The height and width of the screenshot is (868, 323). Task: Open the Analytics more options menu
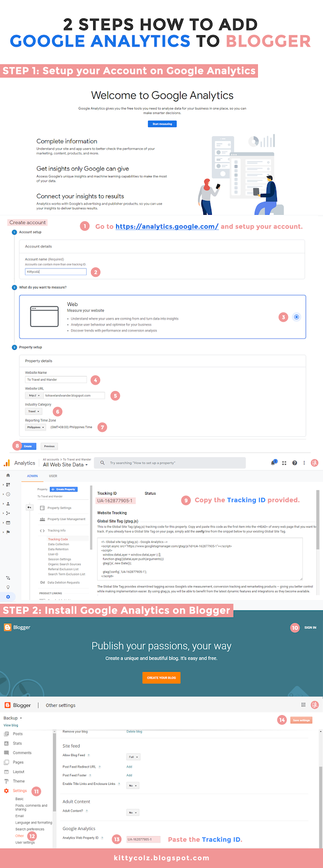click(304, 463)
